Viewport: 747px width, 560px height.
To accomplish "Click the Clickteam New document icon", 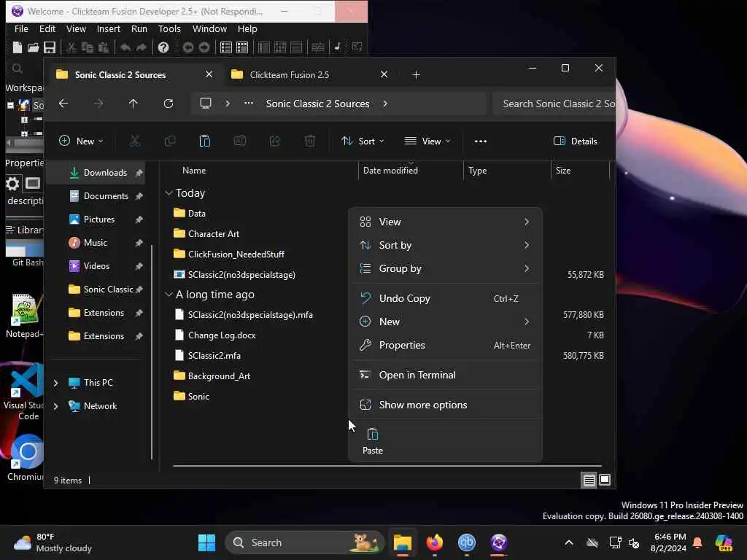I will pos(18,47).
